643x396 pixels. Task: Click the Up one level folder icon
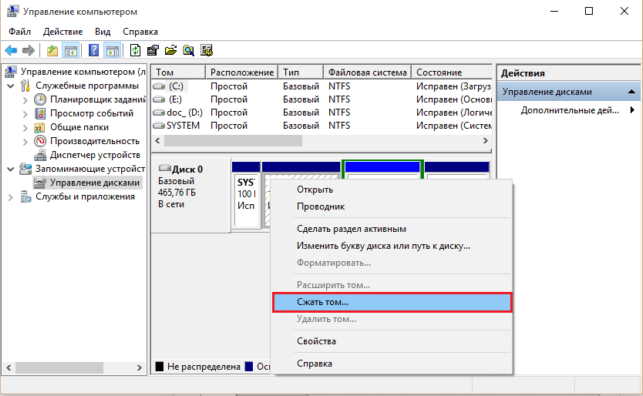(x=52, y=51)
